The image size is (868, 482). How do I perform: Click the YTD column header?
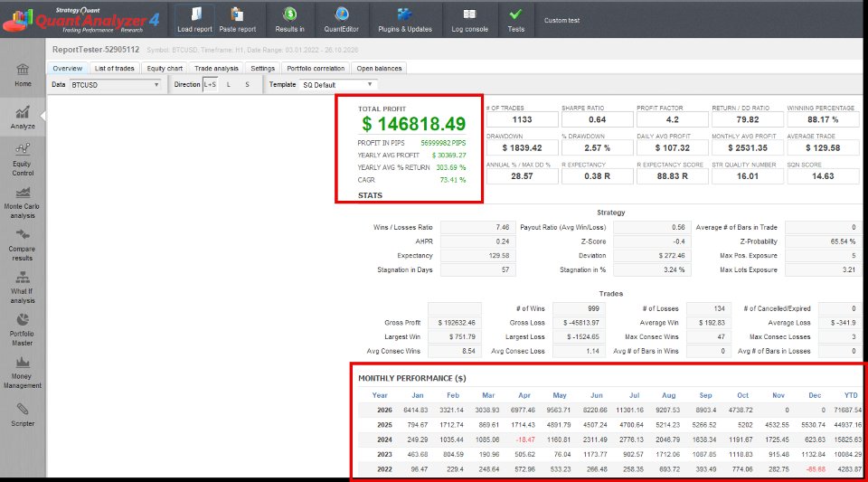(851, 395)
